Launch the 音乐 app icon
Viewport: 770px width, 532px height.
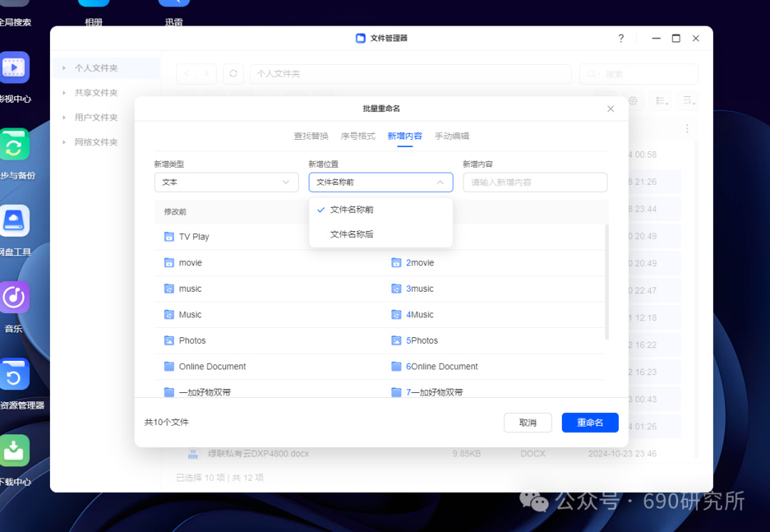tap(15, 297)
